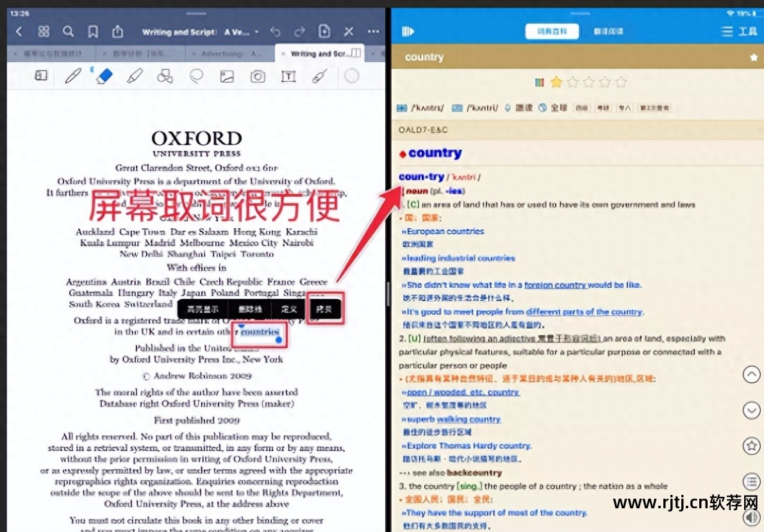This screenshot has width=764, height=532.
Task: Close the 'Advertising: A...' tab
Action: [194, 54]
